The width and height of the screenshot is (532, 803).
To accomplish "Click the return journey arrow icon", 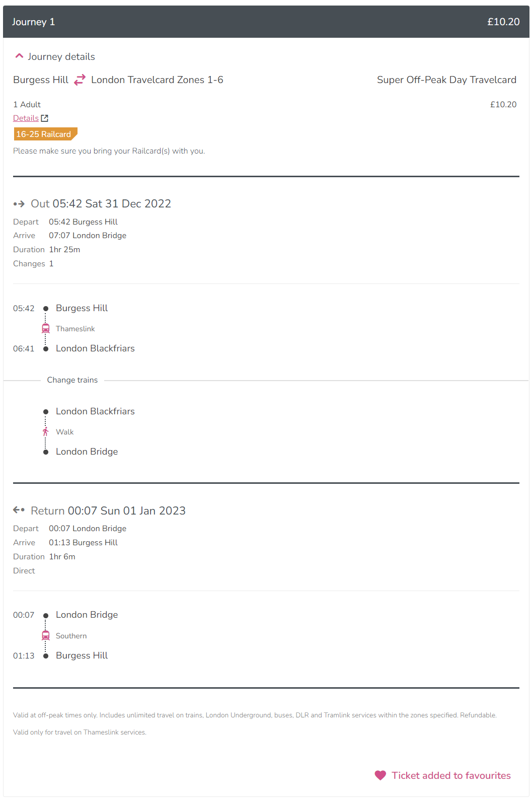I will click(x=19, y=510).
